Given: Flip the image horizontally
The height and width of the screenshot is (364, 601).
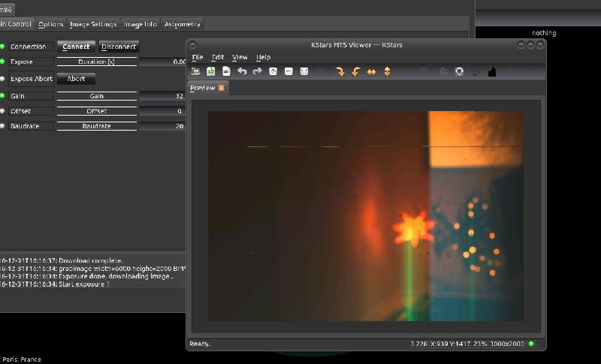Looking at the screenshot, I should tap(371, 72).
